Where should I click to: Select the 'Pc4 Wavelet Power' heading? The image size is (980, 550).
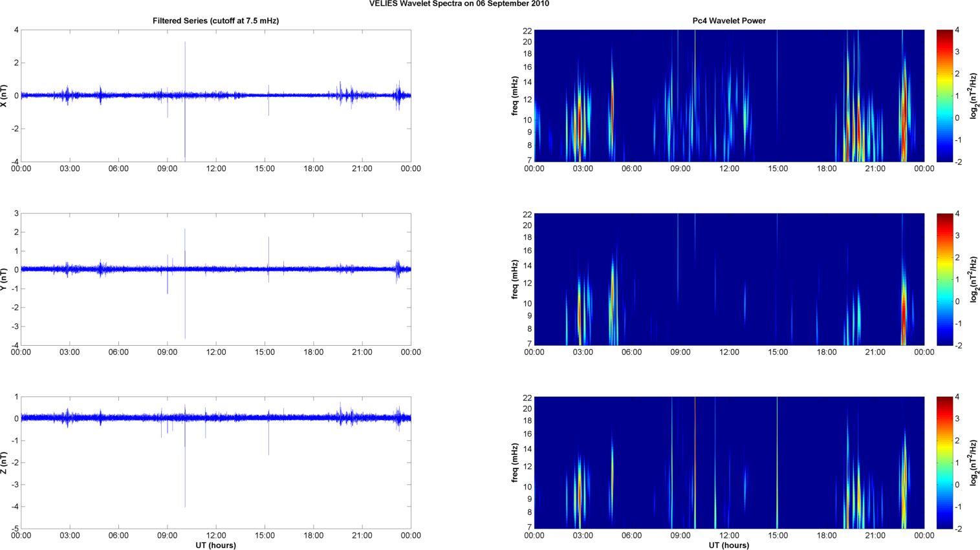(x=728, y=21)
